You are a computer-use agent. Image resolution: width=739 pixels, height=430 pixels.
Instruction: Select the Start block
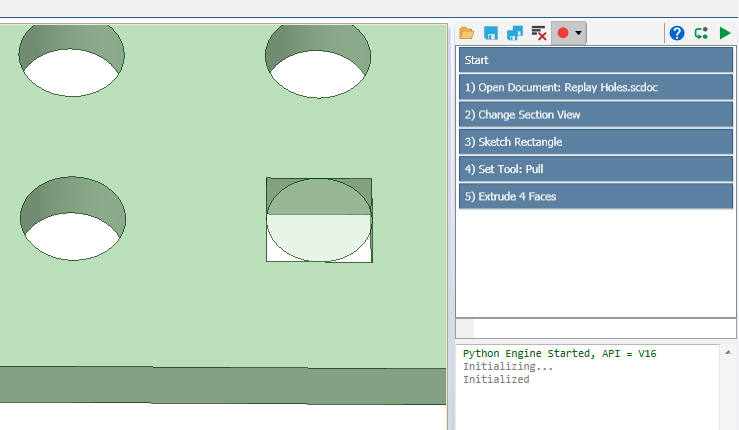pyautogui.click(x=596, y=60)
